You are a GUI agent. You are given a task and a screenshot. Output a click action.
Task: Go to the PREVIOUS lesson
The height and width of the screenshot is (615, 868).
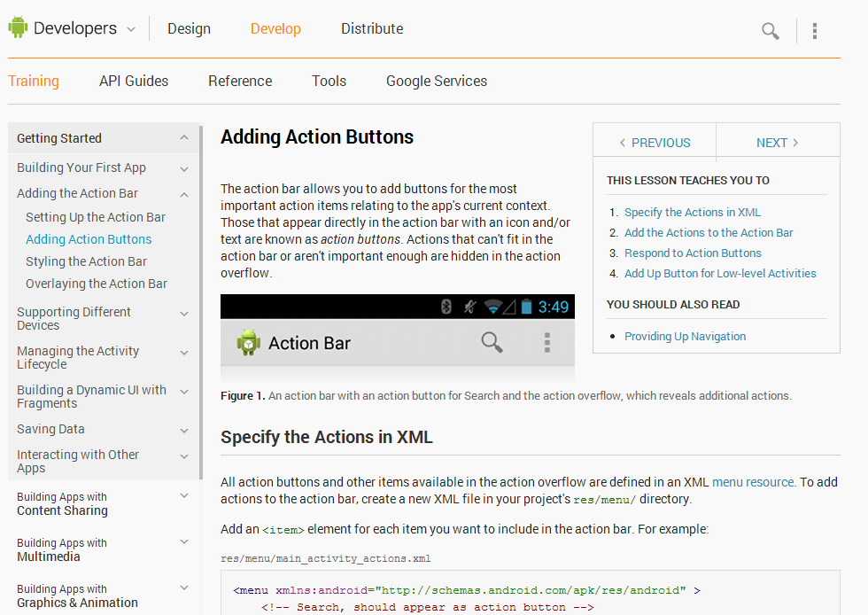point(655,143)
